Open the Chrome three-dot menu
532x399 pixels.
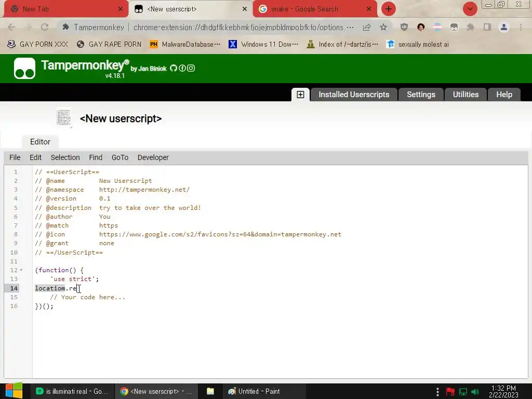tap(521, 27)
